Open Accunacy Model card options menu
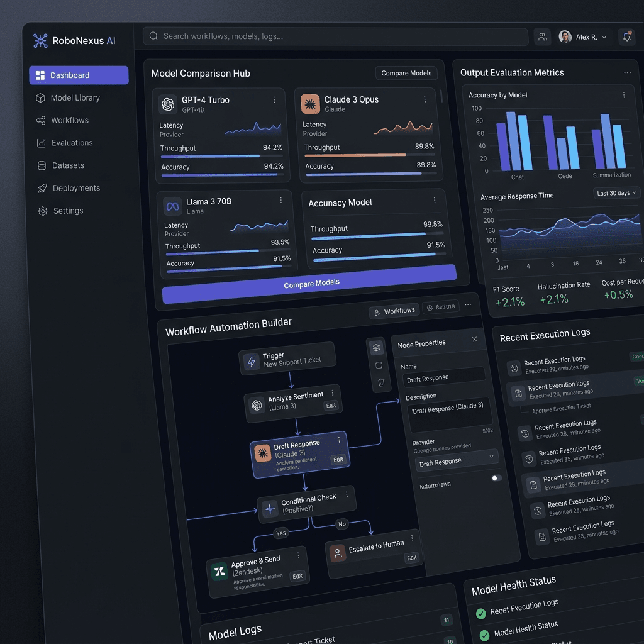This screenshot has width=644, height=644. pos(435,200)
